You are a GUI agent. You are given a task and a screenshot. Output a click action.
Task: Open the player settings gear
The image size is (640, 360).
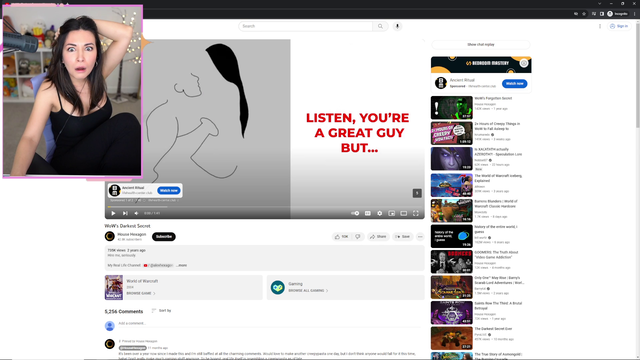tap(380, 213)
